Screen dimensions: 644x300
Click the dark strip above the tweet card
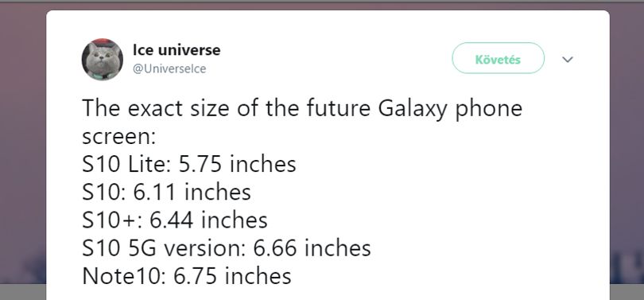click(322, 6)
